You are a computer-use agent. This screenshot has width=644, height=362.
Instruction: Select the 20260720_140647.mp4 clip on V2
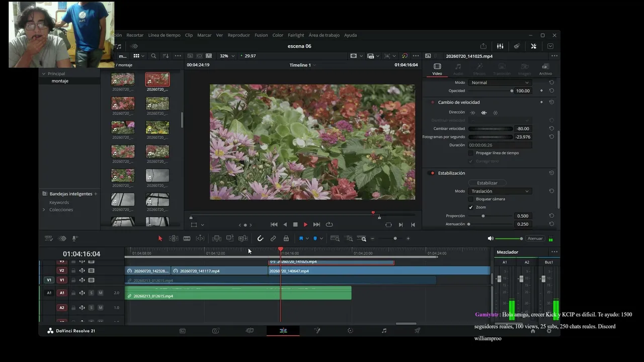[x=379, y=271]
